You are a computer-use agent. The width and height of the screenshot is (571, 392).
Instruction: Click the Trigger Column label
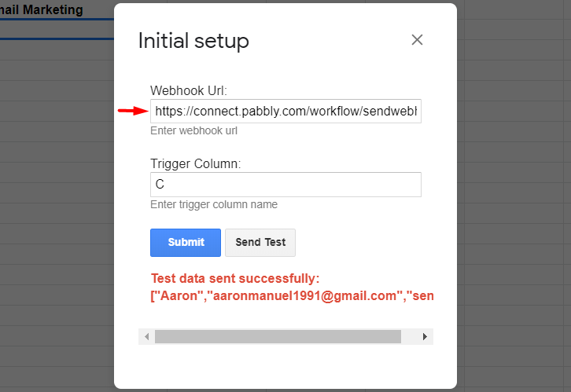pyautogui.click(x=196, y=163)
